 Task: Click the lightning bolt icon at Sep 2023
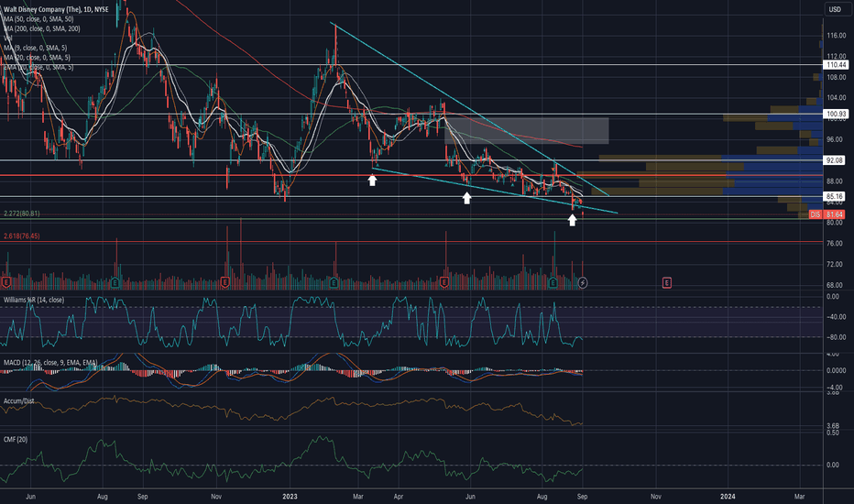[x=582, y=282]
